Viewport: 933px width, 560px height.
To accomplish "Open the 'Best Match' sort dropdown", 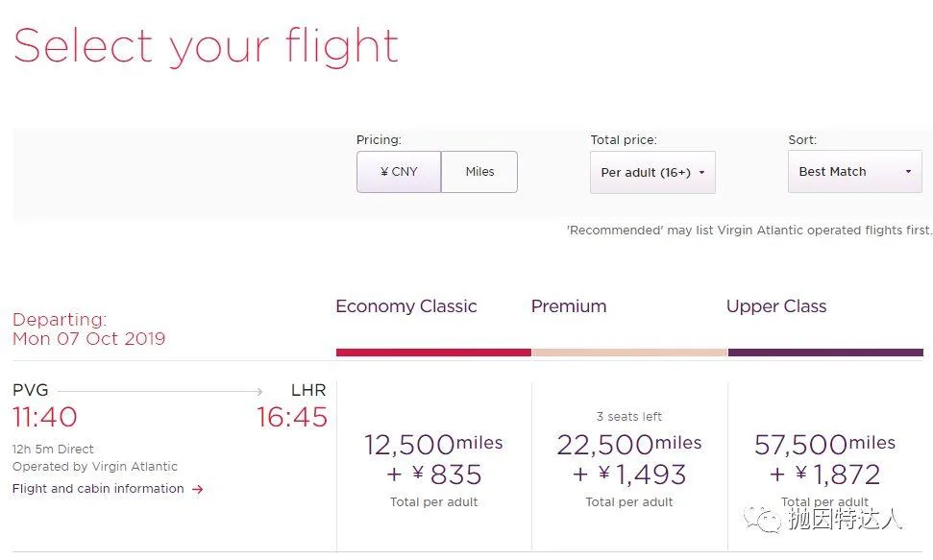I will coord(853,171).
